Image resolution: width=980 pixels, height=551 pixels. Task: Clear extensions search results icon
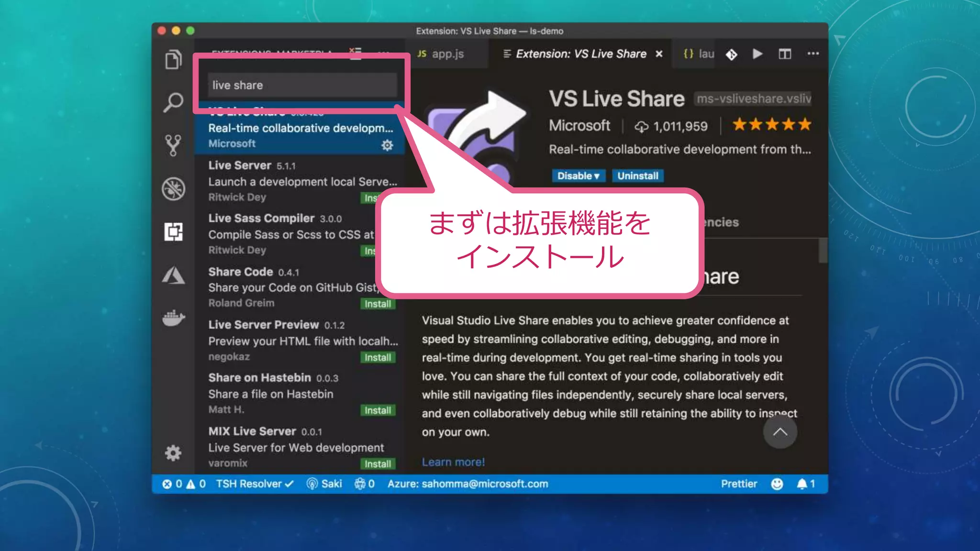coord(355,53)
